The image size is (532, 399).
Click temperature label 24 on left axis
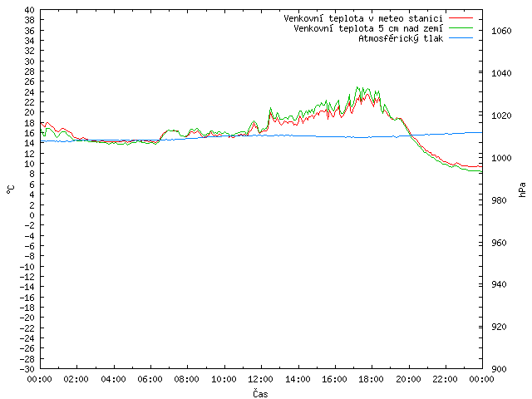tap(30, 92)
